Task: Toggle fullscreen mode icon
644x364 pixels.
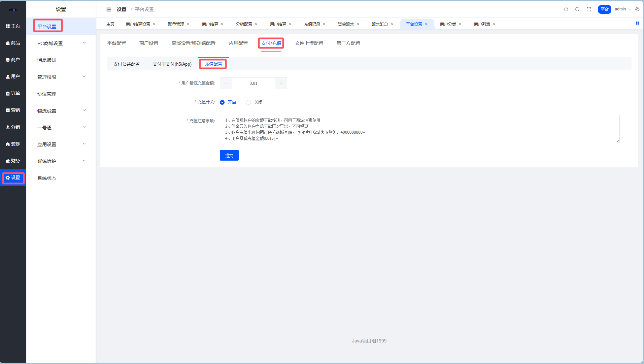Action: 589,9
